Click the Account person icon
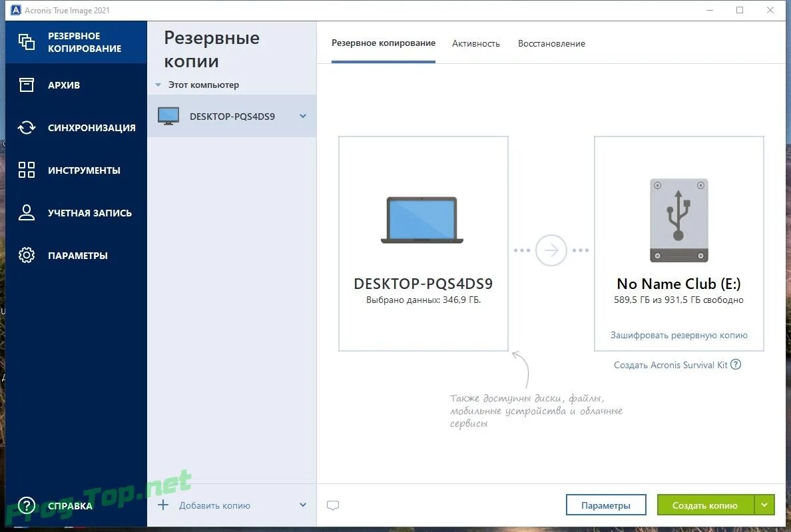Image resolution: width=791 pixels, height=532 pixels. 26,212
